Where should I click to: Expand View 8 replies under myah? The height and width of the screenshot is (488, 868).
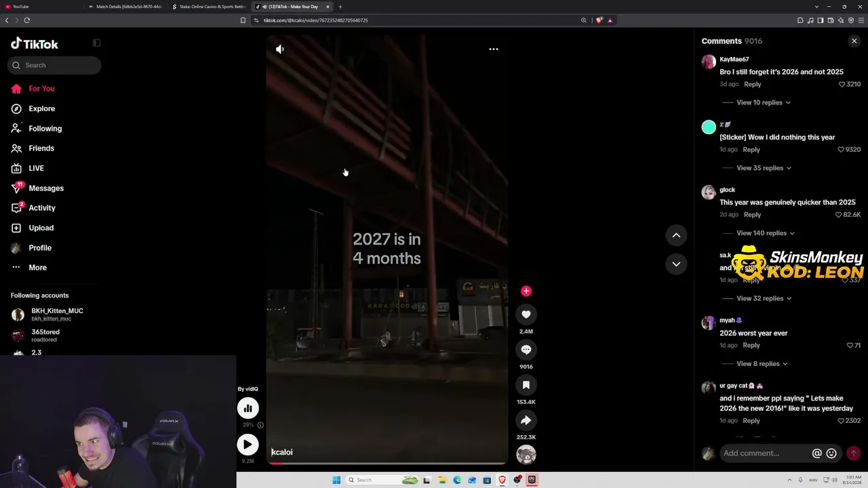[x=762, y=364]
